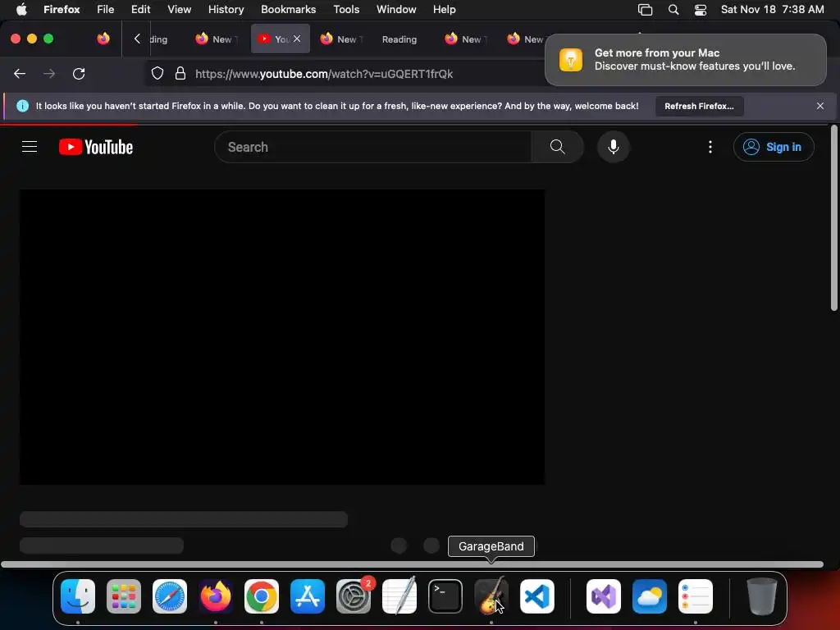The width and height of the screenshot is (840, 630).
Task: Open the File menu
Action: coord(106,9)
